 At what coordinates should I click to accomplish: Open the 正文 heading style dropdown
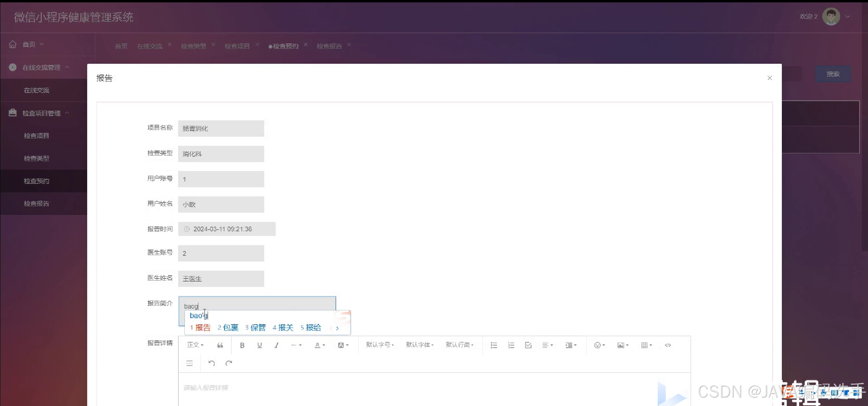tap(195, 345)
